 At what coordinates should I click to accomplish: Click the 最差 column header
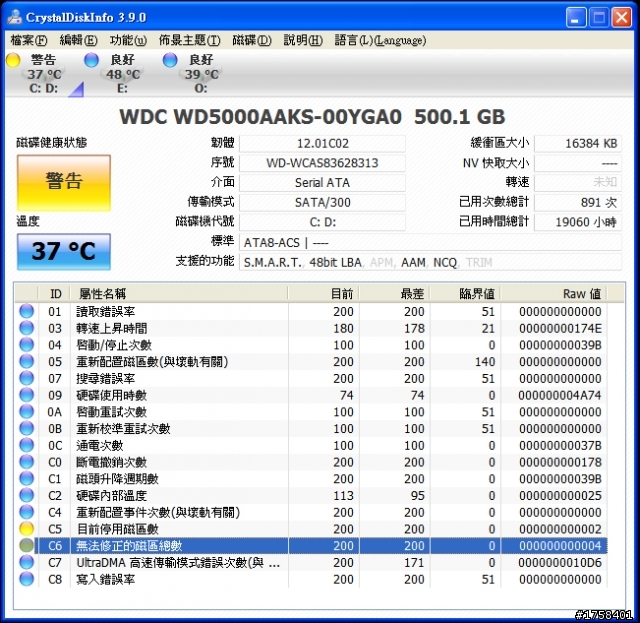[x=394, y=294]
